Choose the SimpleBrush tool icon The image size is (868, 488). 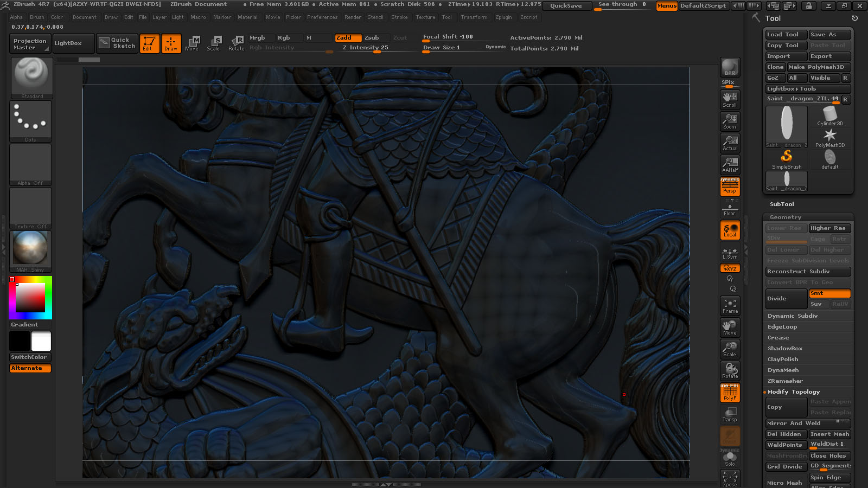click(787, 159)
